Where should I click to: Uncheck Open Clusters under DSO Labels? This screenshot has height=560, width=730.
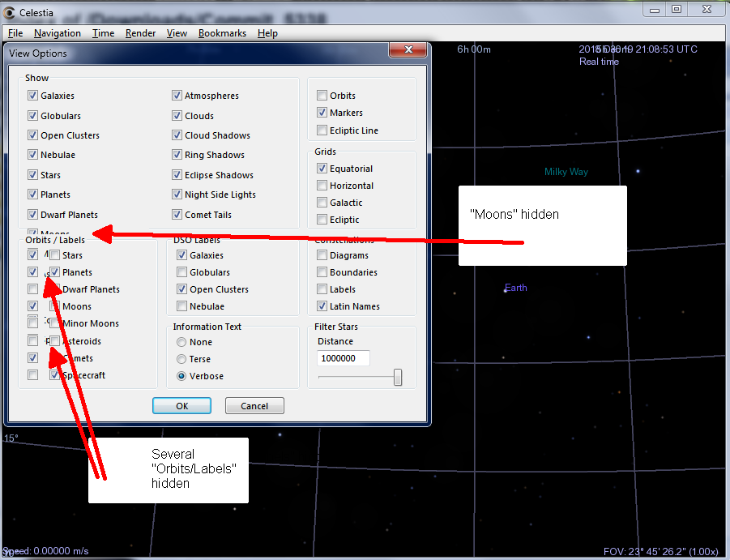(182, 289)
